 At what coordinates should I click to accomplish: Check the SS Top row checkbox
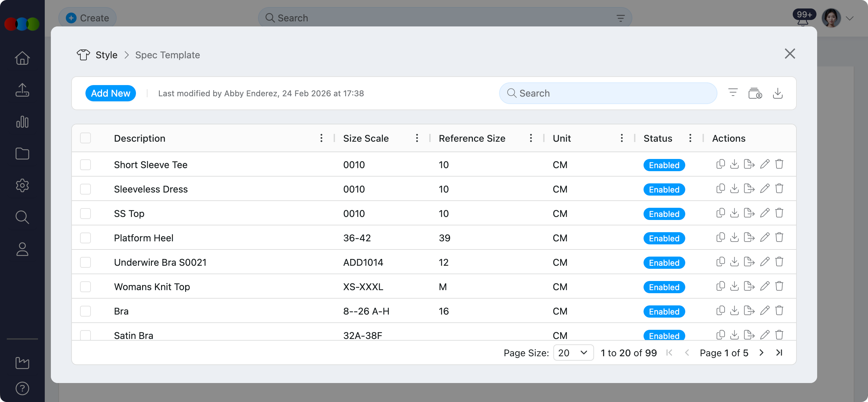[85, 213]
